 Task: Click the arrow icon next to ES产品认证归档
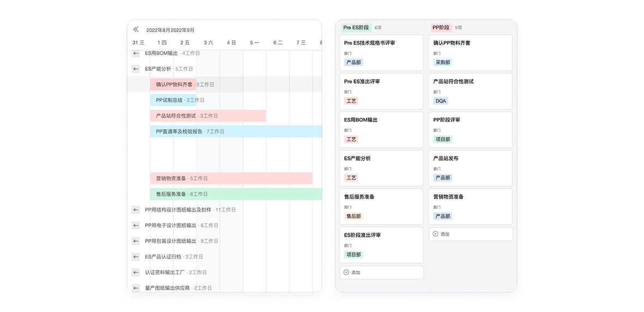click(136, 256)
